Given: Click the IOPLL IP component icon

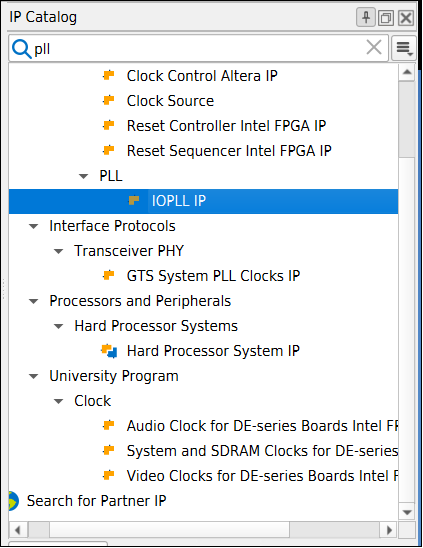Looking at the screenshot, I should coord(134,200).
